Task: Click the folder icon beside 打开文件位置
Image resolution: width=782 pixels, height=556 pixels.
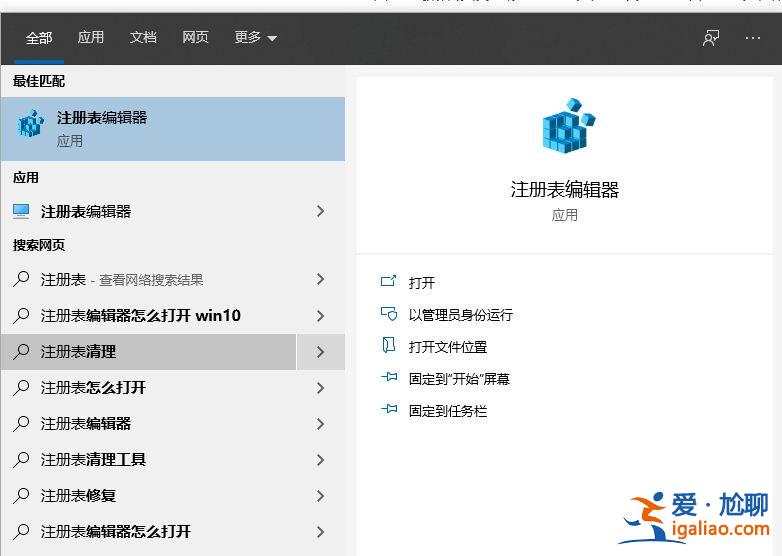Action: (x=389, y=345)
